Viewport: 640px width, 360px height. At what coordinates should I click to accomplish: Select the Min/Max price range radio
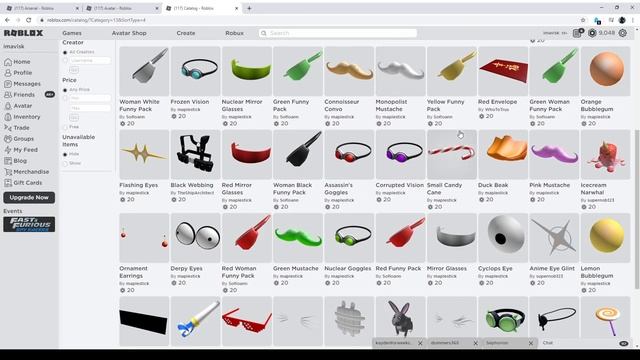pos(65,98)
